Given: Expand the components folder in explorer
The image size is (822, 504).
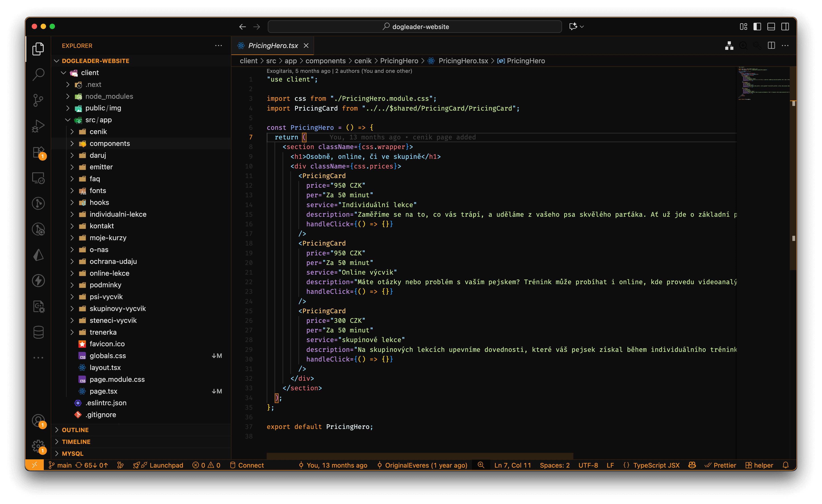Looking at the screenshot, I should (109, 143).
